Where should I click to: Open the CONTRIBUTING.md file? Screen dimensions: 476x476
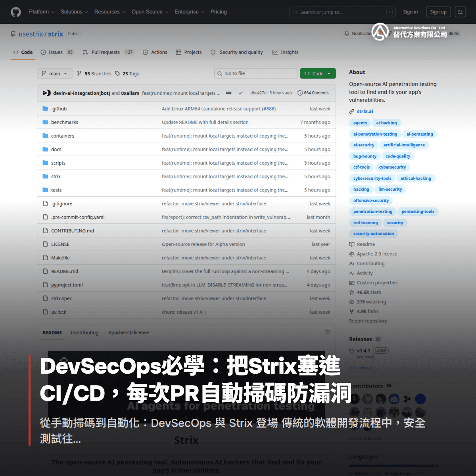73,231
